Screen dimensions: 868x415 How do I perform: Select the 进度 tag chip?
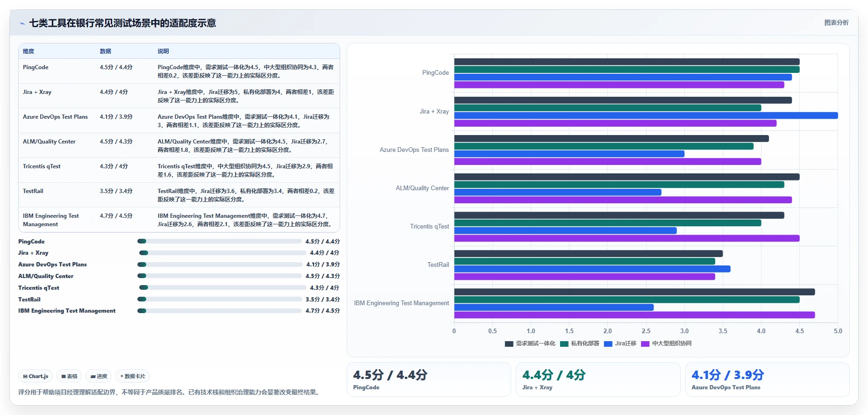[x=99, y=376]
